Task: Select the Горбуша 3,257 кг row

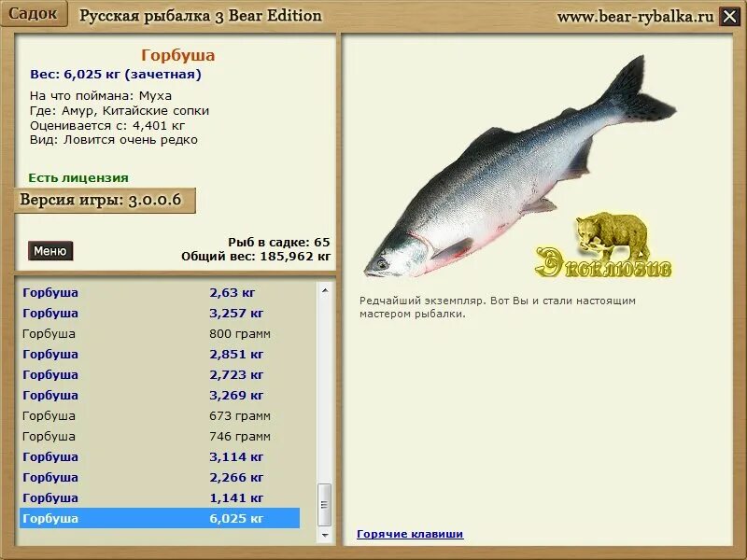Action: point(160,313)
